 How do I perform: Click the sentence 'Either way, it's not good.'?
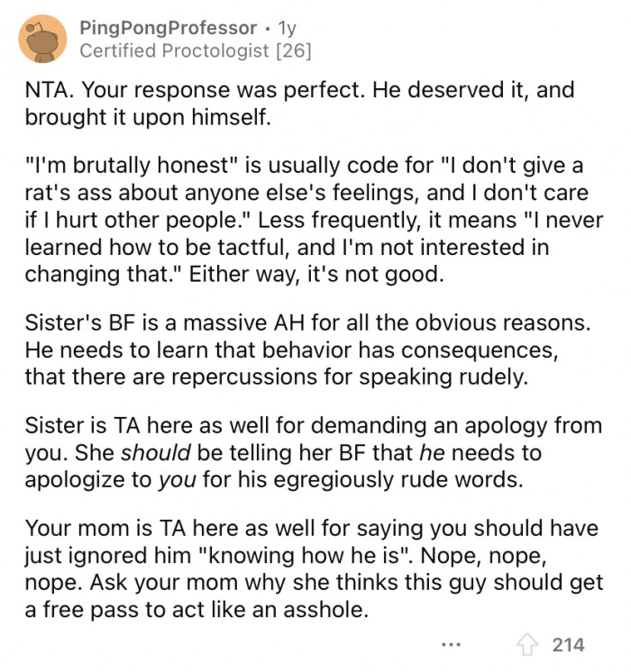[316, 274]
